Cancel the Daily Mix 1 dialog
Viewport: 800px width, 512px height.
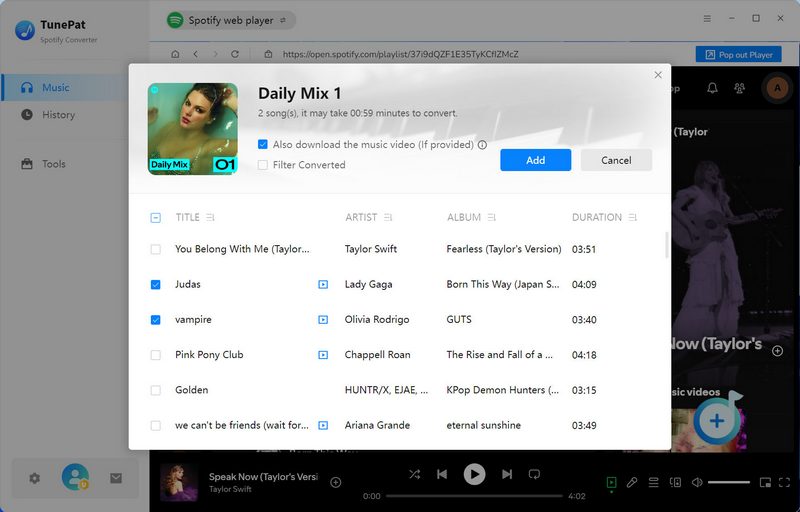(x=616, y=160)
